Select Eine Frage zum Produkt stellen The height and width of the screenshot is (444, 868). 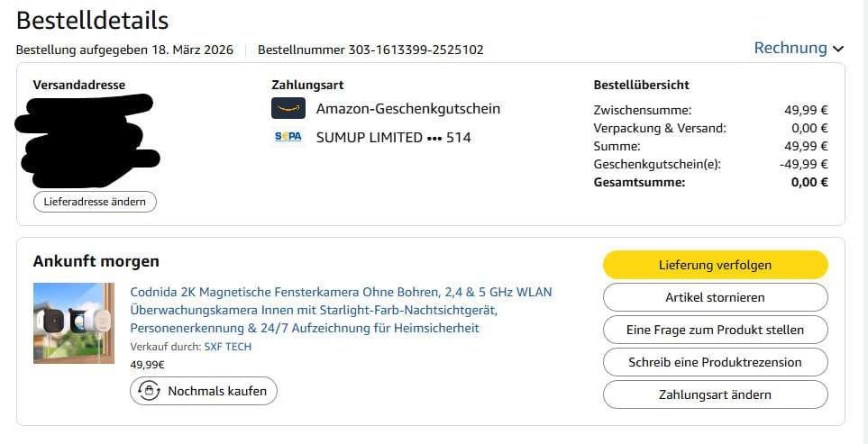click(715, 331)
